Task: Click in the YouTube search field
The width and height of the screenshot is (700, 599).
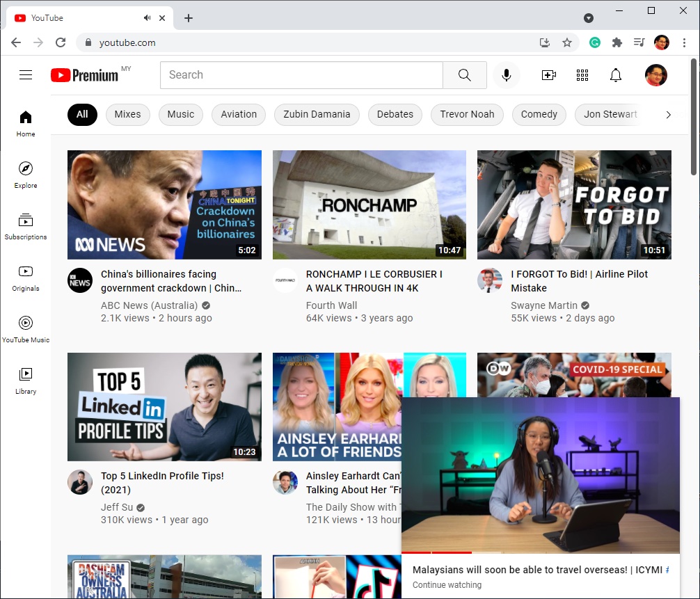Action: [x=301, y=75]
